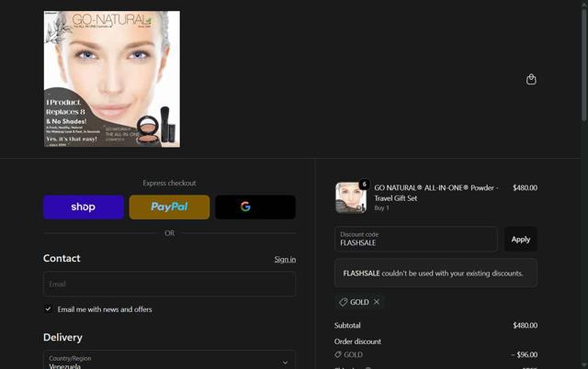Click the Order discount label
The height and width of the screenshot is (369, 588).
pos(357,341)
